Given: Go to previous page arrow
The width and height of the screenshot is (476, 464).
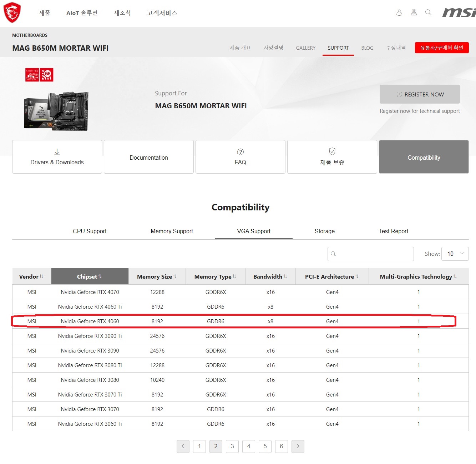Looking at the screenshot, I should 183,446.
